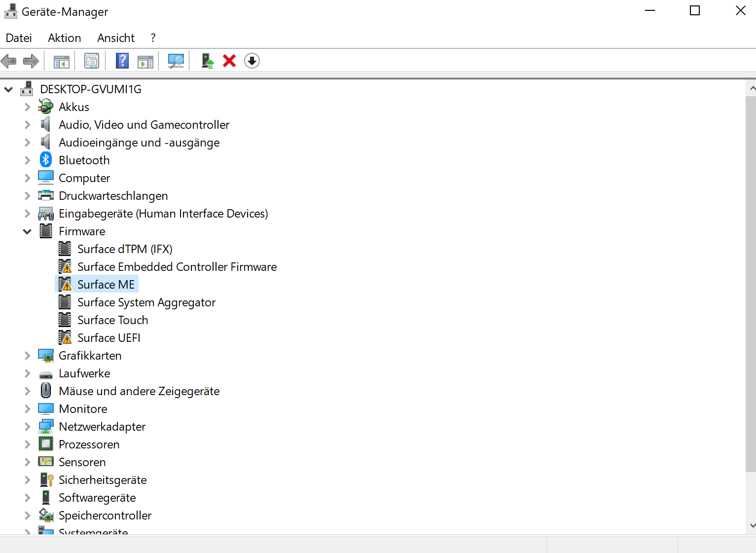
Task: Click the scrollbar down arrow
Action: point(752,525)
